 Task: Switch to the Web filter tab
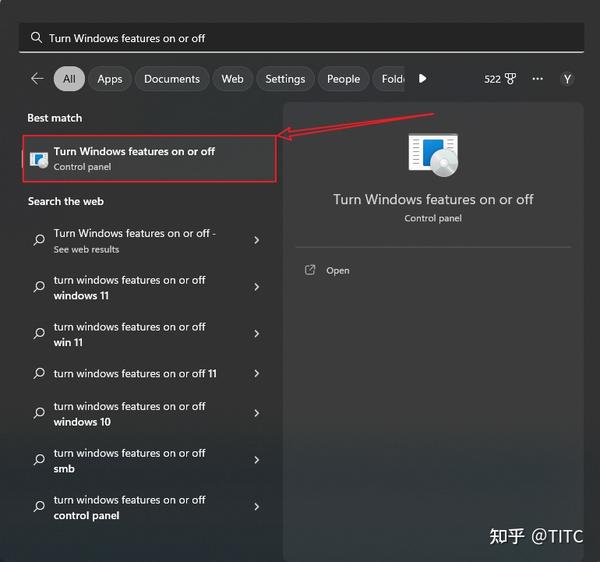(x=232, y=79)
